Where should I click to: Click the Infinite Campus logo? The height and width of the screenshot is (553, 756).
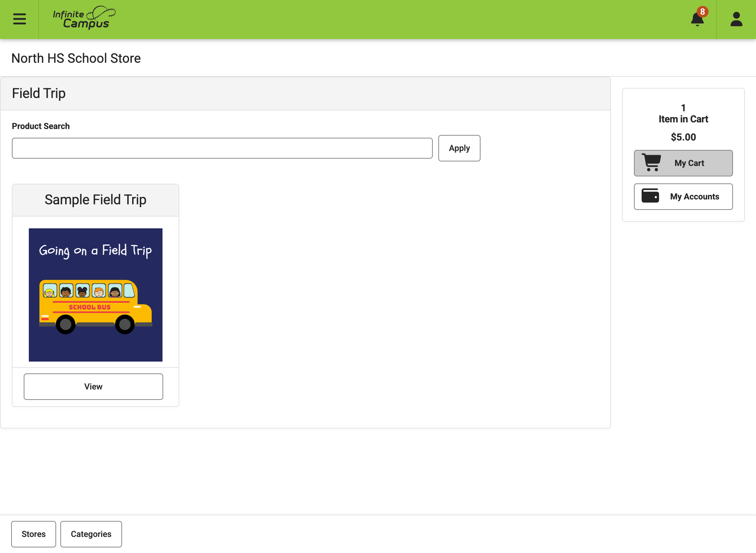point(84,18)
